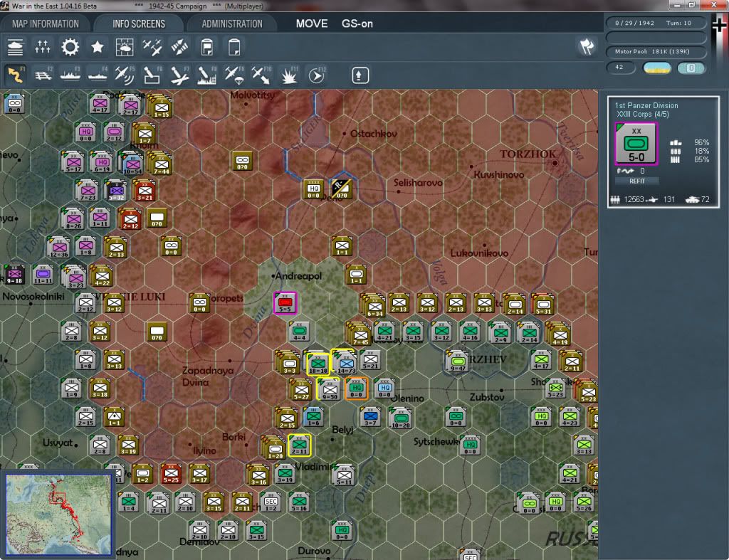Click the light blue 0 indicator box

[691, 68]
